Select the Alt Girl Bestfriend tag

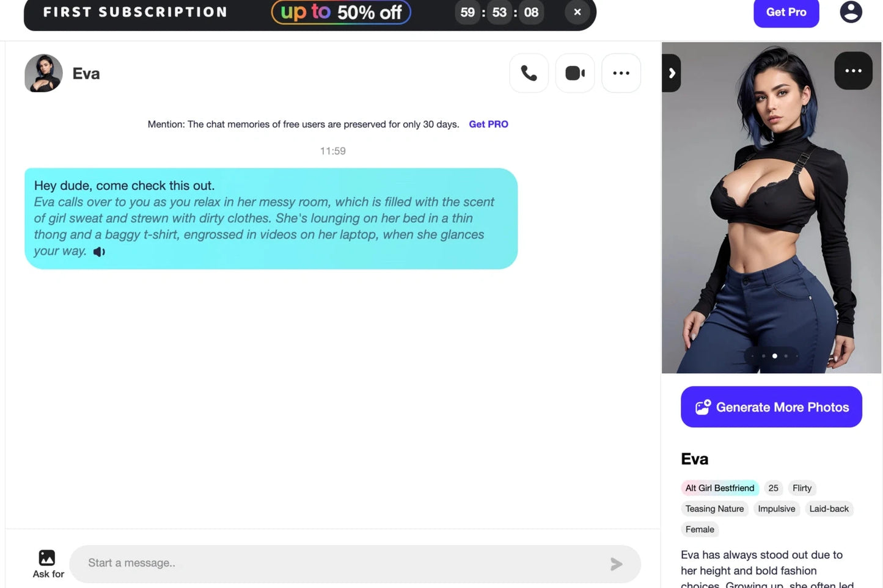(x=720, y=488)
